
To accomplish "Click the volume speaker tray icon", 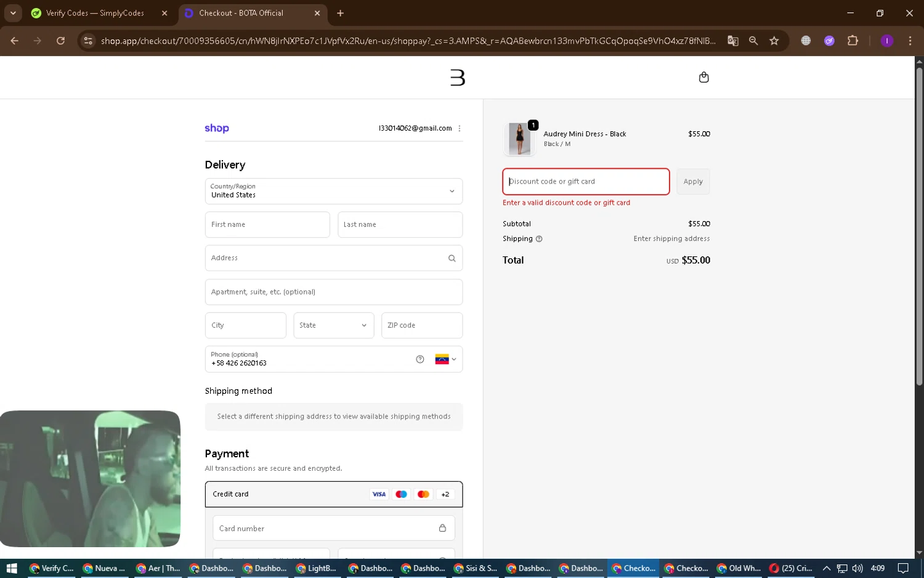I will tap(857, 568).
